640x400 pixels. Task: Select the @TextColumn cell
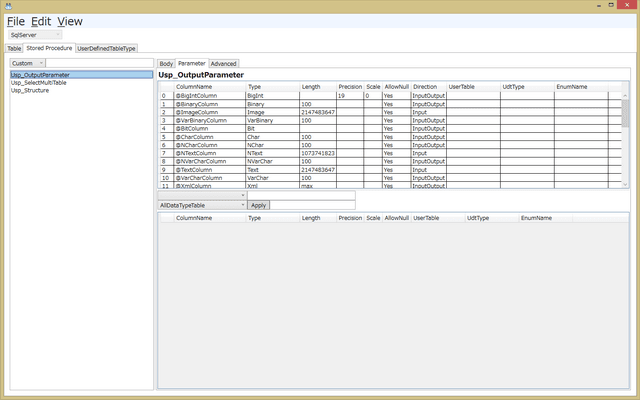pos(210,169)
